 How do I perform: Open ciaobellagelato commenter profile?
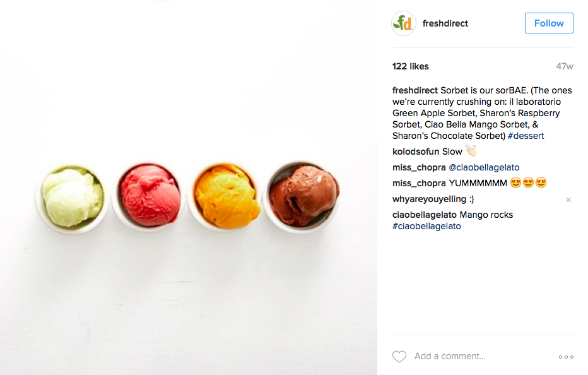coord(424,215)
